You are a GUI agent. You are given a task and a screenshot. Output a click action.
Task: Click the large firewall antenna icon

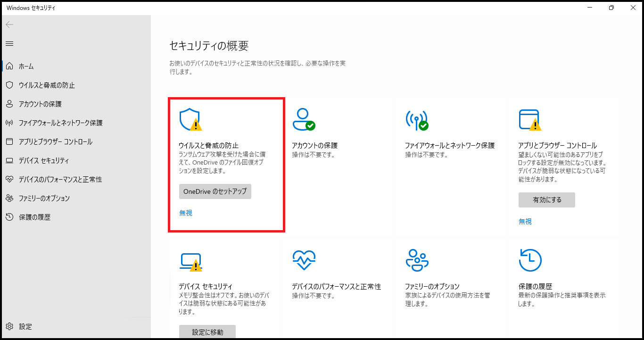click(x=417, y=120)
